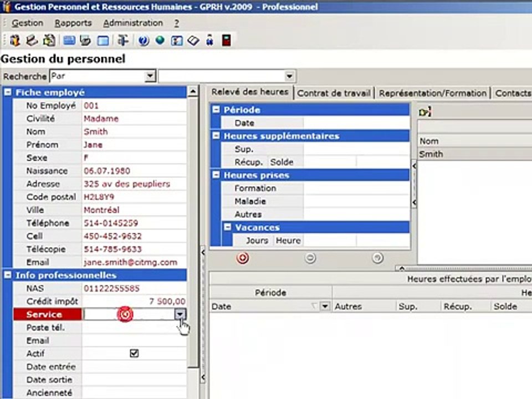This screenshot has height=399, width=532.
Task: Click the rightmost grey round button below Vacances
Action: pyautogui.click(x=377, y=258)
